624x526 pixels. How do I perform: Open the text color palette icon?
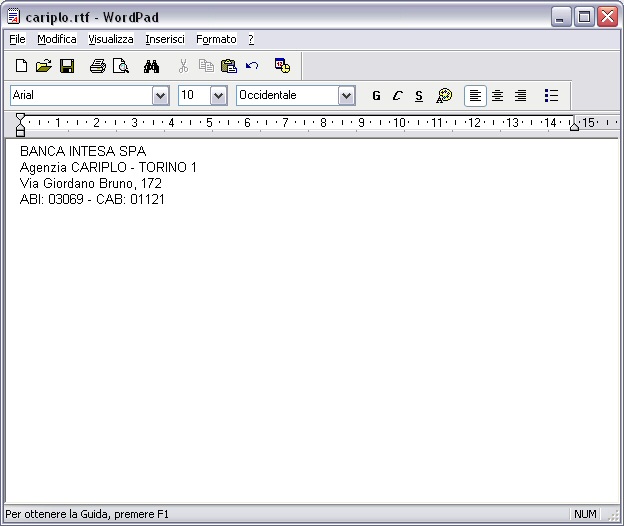(444, 95)
